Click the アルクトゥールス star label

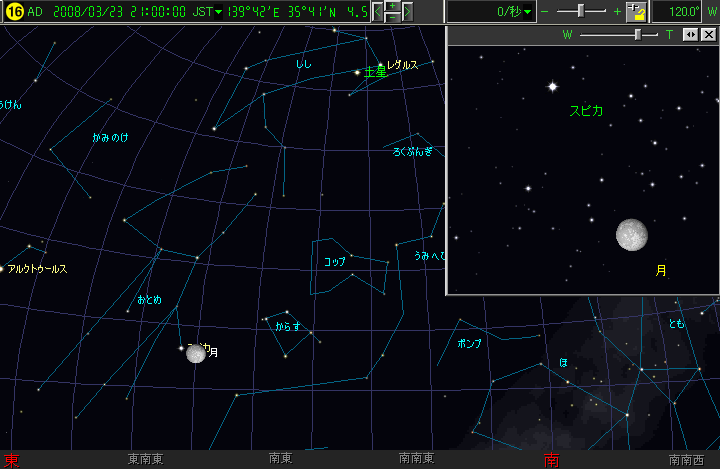[38, 269]
